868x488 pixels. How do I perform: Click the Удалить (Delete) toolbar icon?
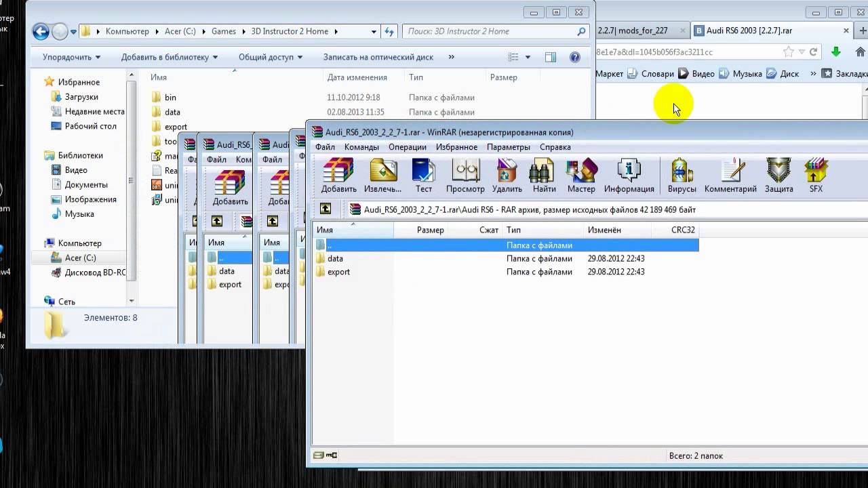coord(507,176)
